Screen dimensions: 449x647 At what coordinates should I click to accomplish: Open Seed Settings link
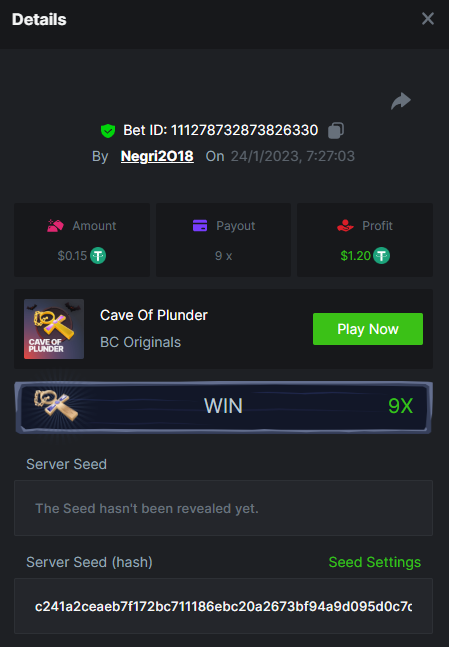coord(375,562)
